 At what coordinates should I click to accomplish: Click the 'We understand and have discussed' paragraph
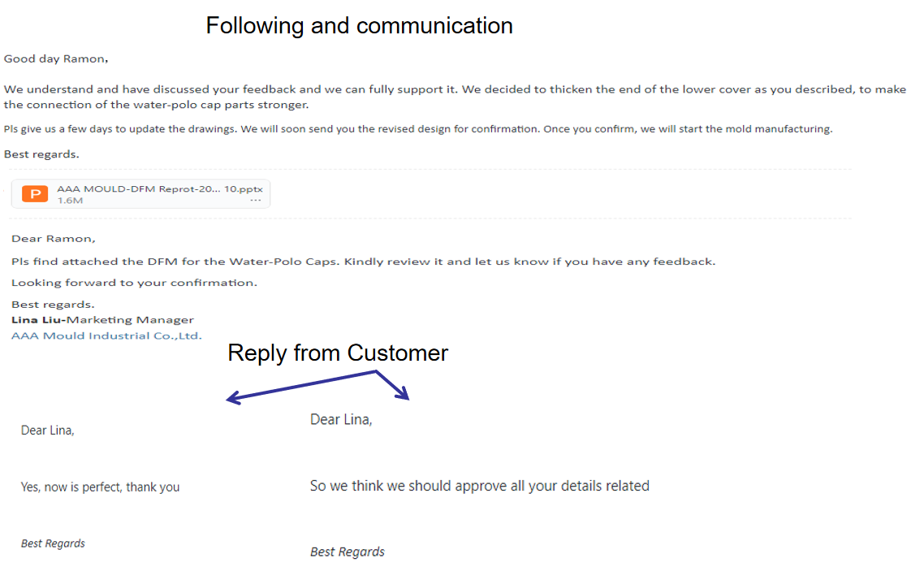coord(454,97)
